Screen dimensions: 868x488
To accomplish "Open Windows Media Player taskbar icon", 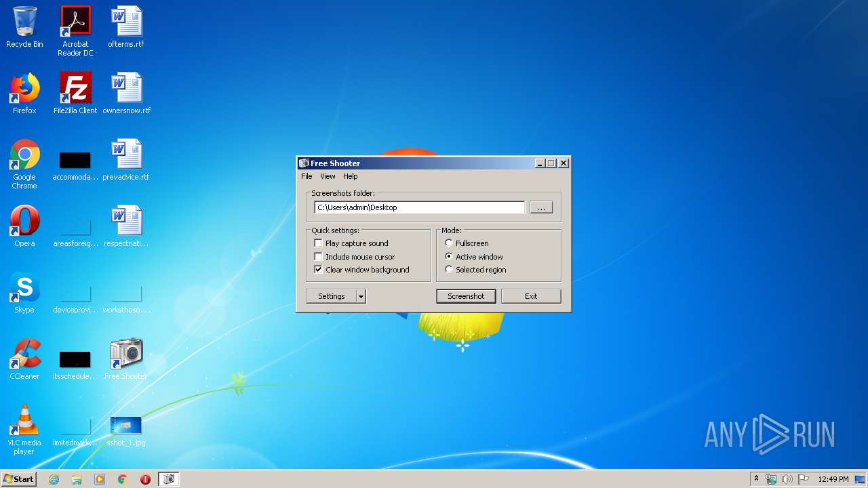I will coord(100,479).
